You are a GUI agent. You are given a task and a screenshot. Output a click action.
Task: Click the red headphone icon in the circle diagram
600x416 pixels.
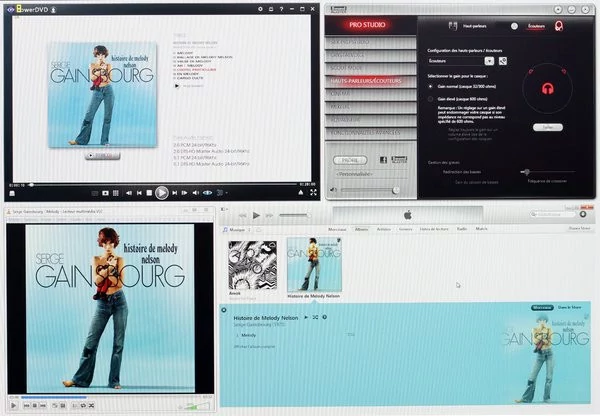coord(548,89)
